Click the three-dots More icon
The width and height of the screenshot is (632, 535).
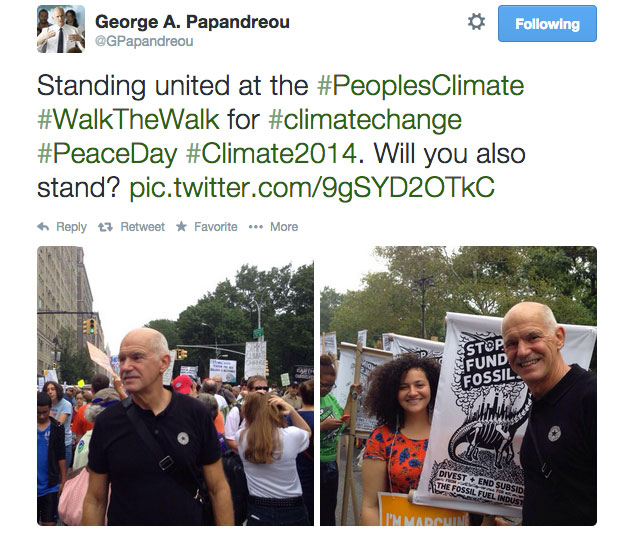pyautogui.click(x=256, y=227)
